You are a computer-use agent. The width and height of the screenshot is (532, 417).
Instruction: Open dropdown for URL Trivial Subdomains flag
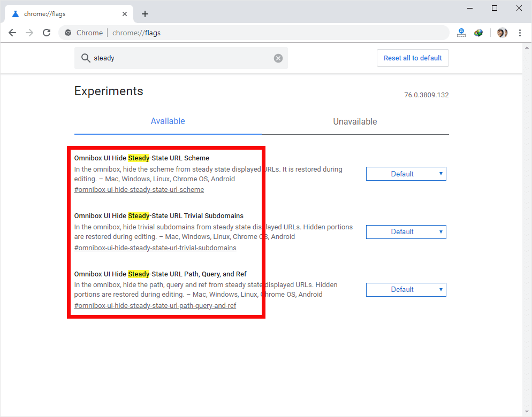point(406,232)
